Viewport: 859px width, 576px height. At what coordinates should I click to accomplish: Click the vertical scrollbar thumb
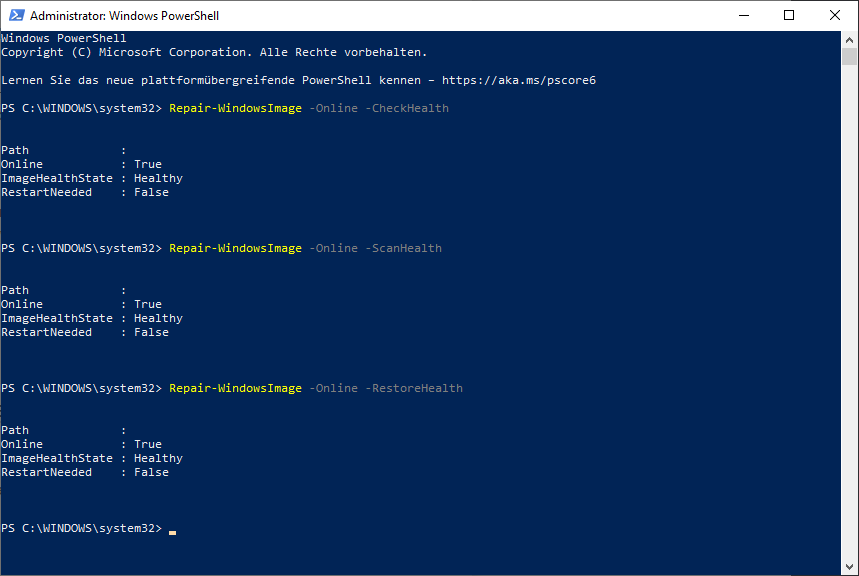pyautogui.click(x=849, y=56)
